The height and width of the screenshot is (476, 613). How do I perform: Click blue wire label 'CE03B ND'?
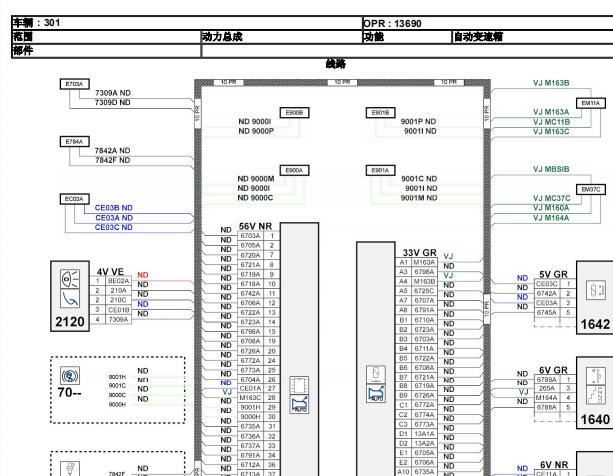coord(114,208)
